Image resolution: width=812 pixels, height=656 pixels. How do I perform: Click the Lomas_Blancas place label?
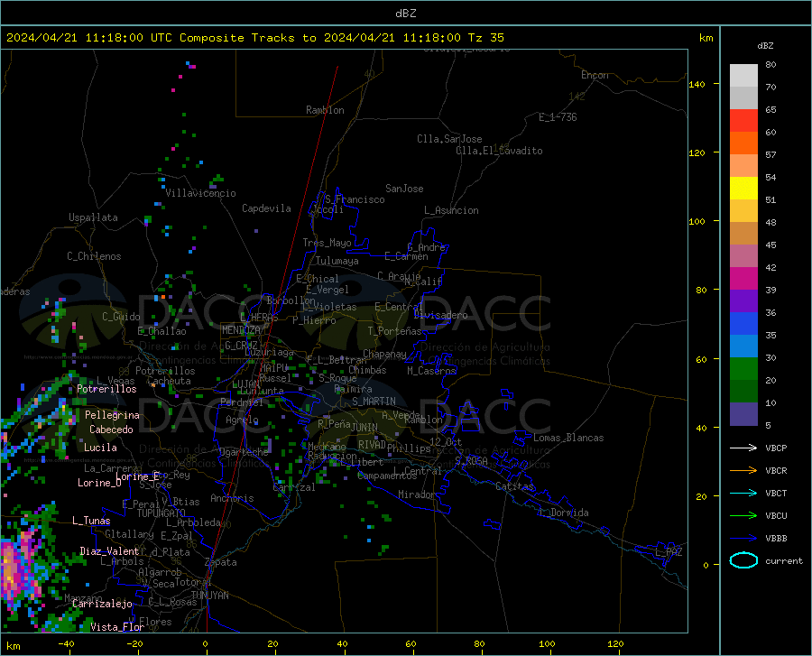pos(568,438)
